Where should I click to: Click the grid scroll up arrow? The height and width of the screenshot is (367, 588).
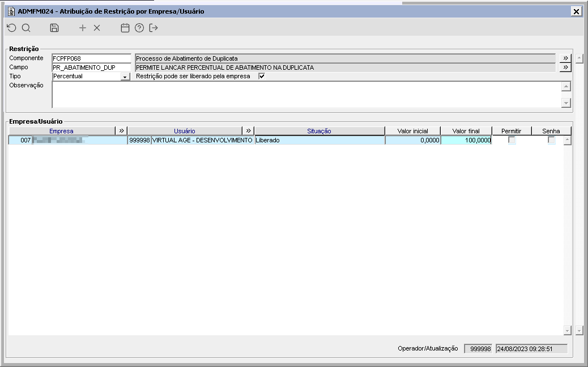point(567,141)
